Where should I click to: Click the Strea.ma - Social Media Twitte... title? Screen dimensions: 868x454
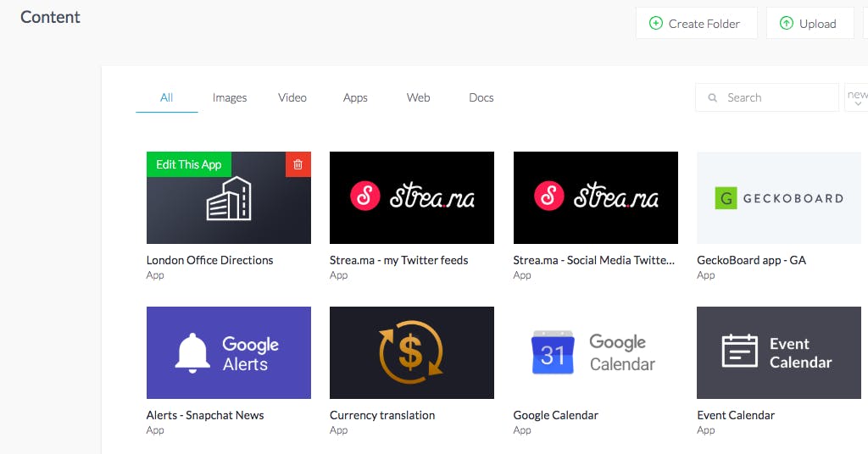pyautogui.click(x=594, y=260)
